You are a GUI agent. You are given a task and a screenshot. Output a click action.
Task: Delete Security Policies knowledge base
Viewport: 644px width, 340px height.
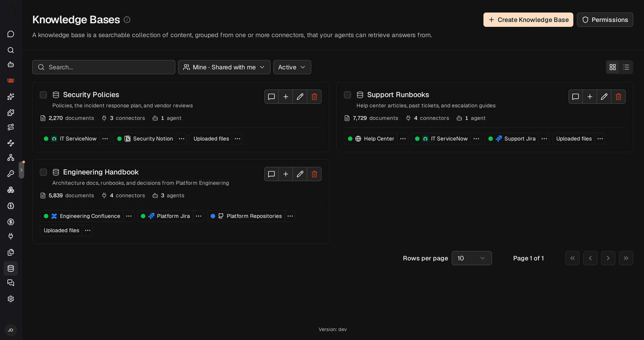point(314,96)
